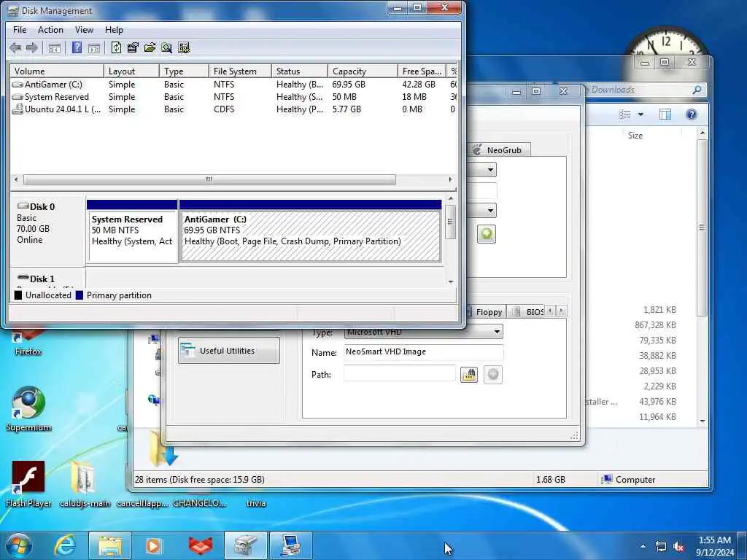Sort by the Status column header
Viewport: 747px width, 560px height.
[299, 71]
